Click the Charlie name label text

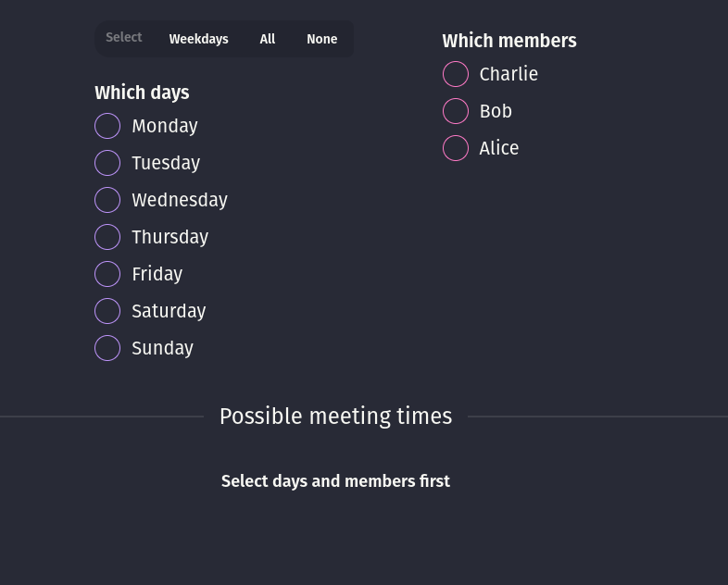508,74
